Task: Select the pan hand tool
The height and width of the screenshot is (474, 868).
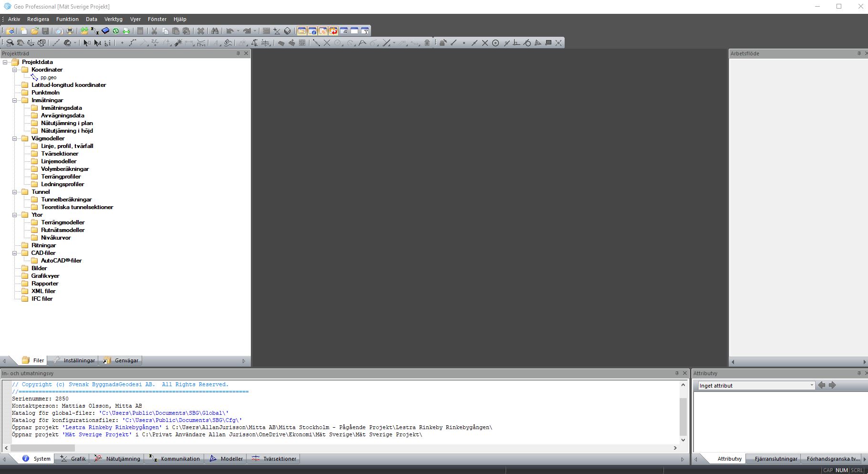Action: tap(21, 42)
